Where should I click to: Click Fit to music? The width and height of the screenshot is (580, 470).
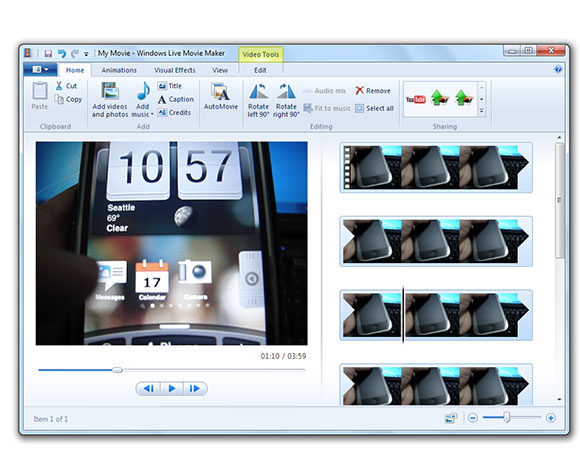click(x=327, y=108)
